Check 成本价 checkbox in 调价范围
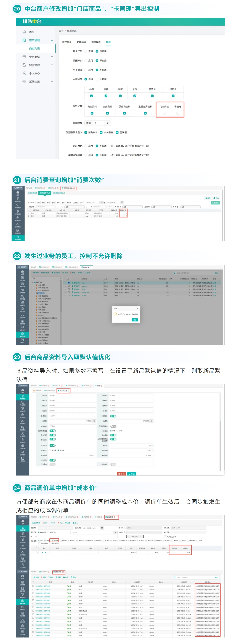Screen dimensions: 235x644 click(x=53, y=541)
